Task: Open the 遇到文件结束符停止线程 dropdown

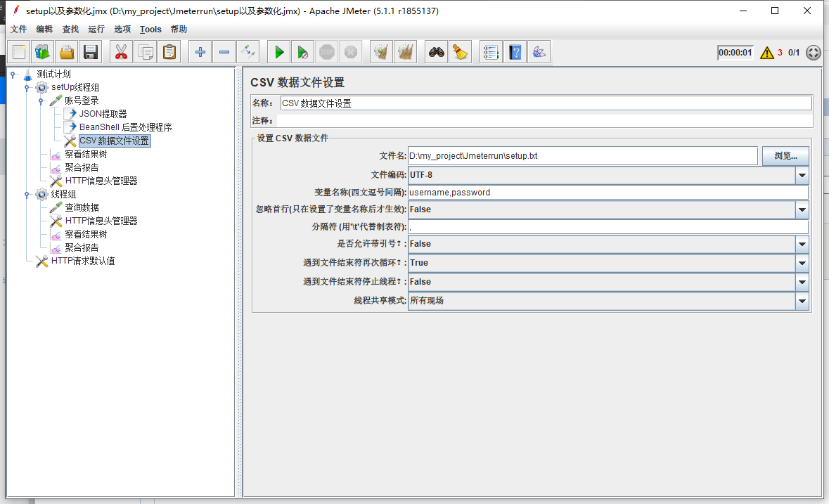Action: 802,282
